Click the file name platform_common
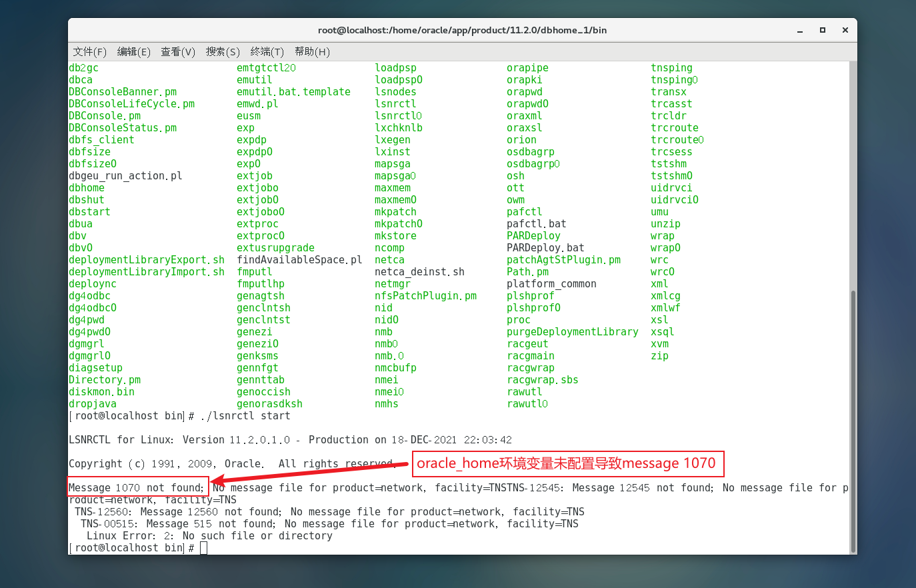Screen dimensions: 916x588 pyautogui.click(x=551, y=284)
